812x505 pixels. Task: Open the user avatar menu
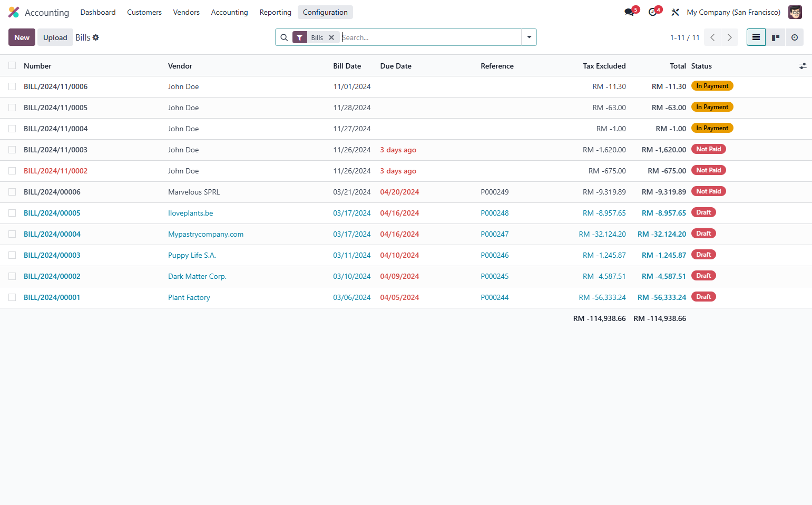point(795,12)
